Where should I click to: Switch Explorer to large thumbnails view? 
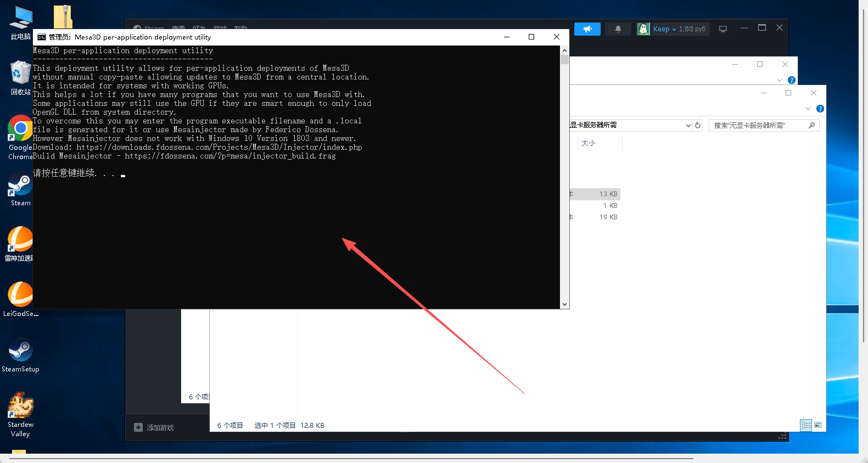pyautogui.click(x=818, y=425)
